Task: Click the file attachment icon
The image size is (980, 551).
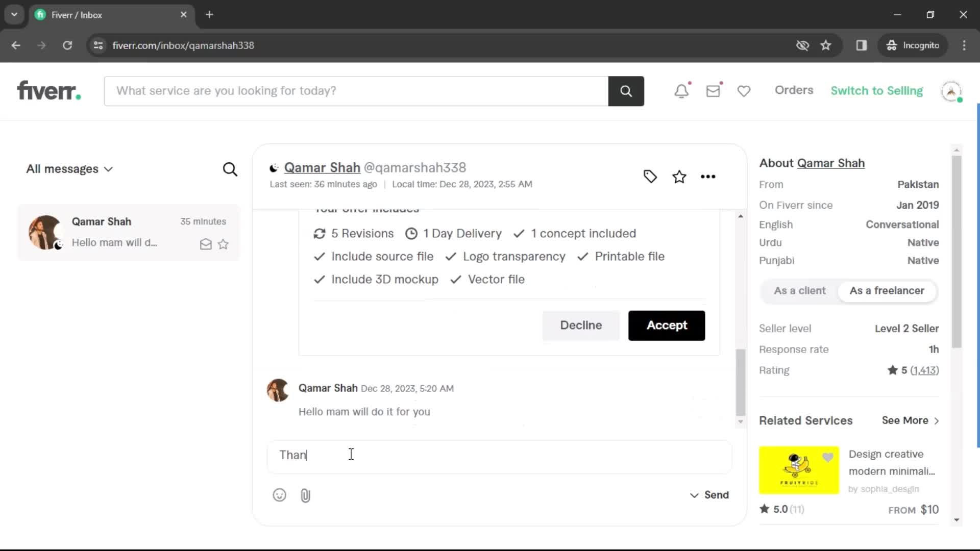Action: coord(306,495)
